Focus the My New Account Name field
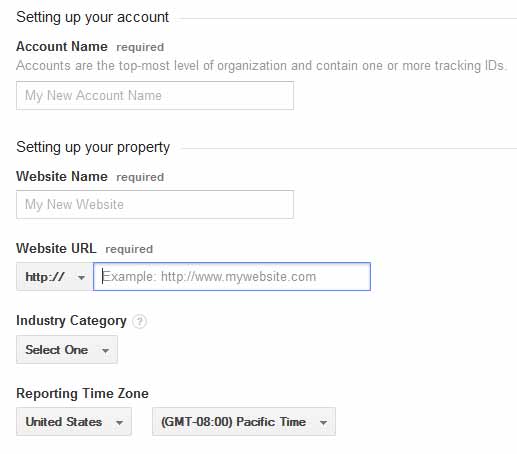 (x=155, y=96)
